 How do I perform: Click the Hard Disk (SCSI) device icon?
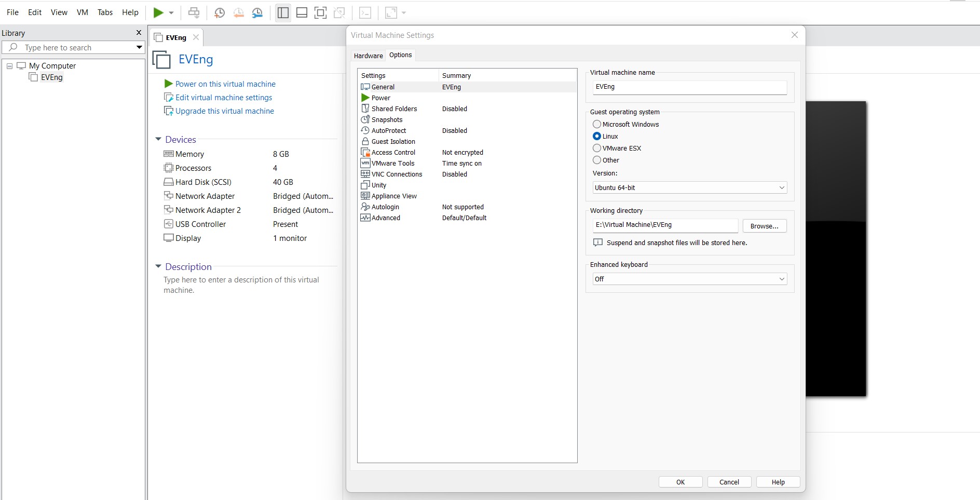tap(168, 182)
